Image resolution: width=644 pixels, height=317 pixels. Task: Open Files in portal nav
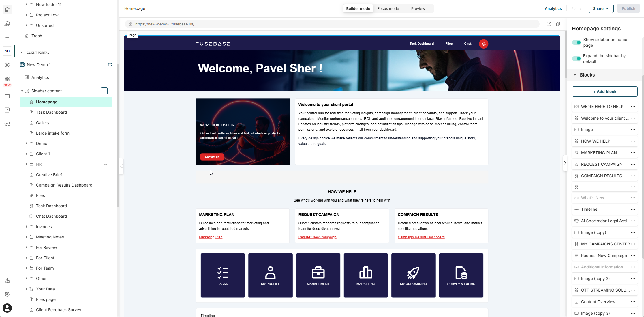(449, 44)
